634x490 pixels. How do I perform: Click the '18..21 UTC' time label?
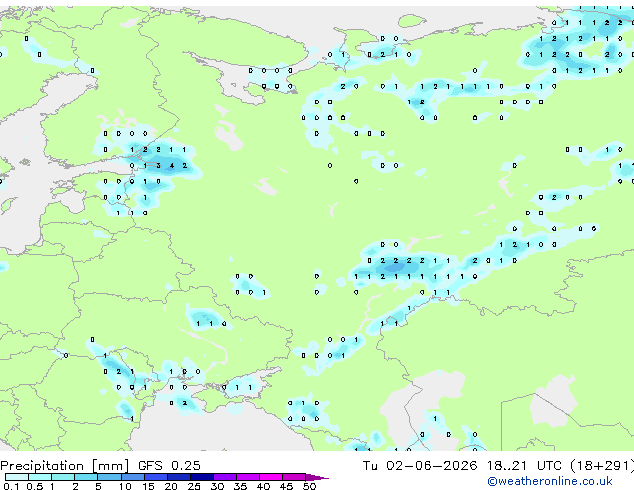[x=524, y=466]
